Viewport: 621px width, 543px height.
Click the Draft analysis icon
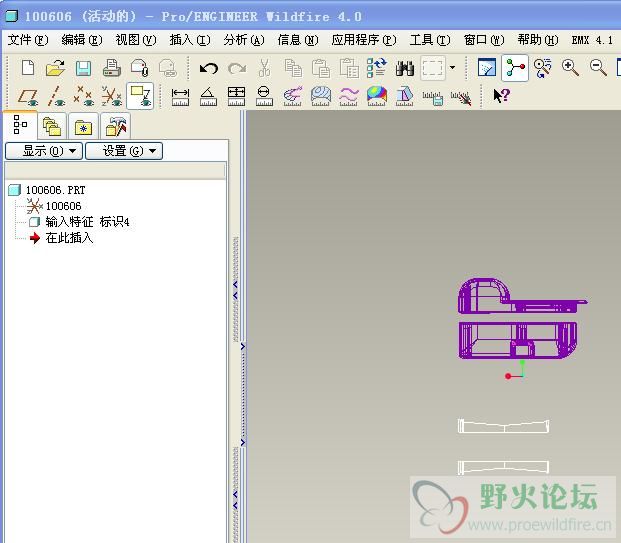pyautogui.click(x=404, y=96)
